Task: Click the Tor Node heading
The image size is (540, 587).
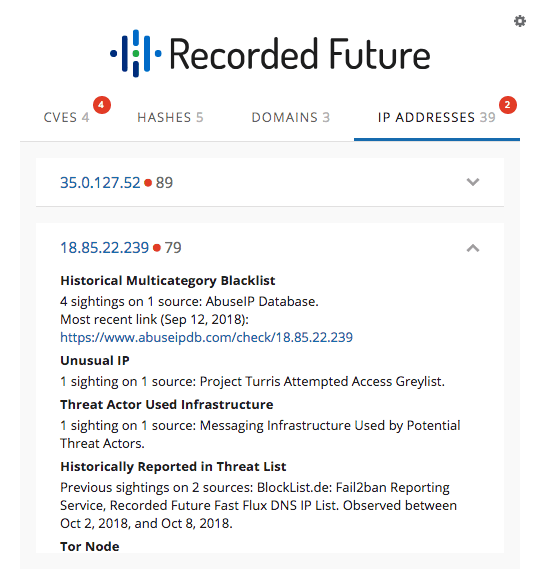Action: [x=90, y=546]
